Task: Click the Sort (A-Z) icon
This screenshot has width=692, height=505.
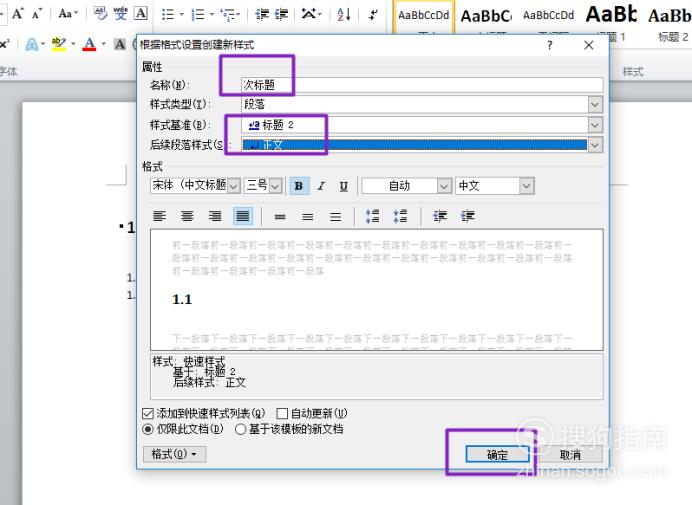Action: [344, 15]
